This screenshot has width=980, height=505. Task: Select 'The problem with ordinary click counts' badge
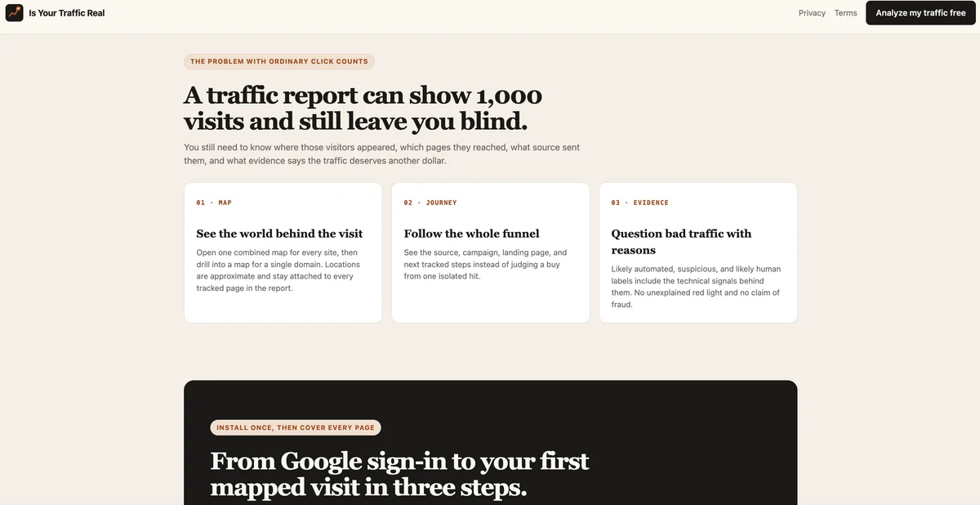(x=279, y=61)
